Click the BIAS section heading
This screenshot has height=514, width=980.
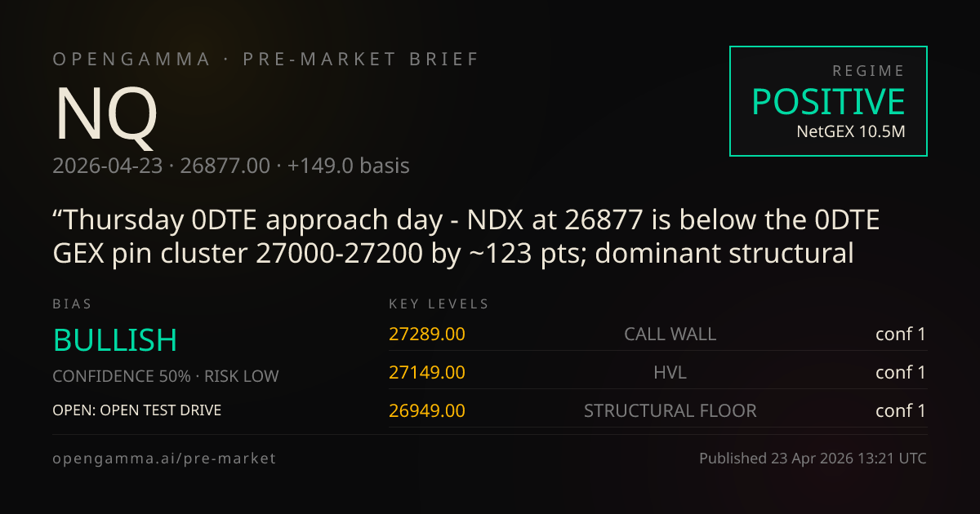coord(73,304)
